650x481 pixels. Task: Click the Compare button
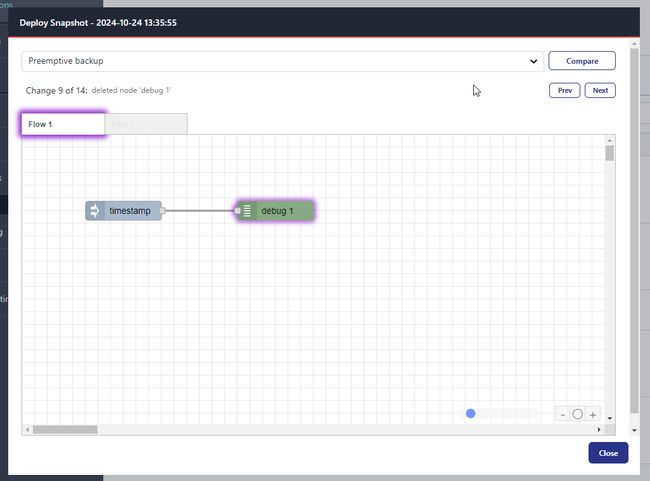[582, 61]
